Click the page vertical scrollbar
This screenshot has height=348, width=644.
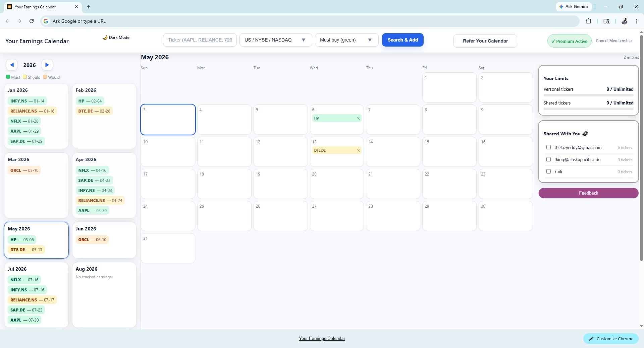[x=641, y=147]
